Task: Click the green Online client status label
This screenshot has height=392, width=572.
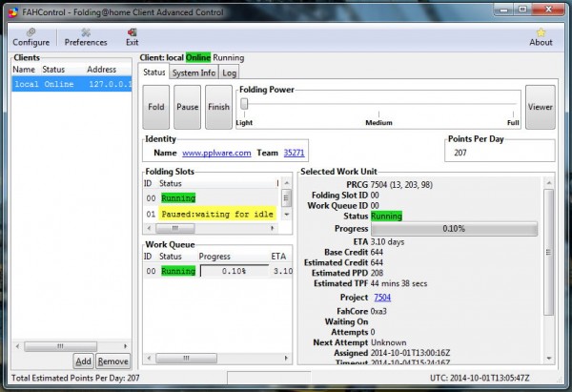Action: pos(198,57)
